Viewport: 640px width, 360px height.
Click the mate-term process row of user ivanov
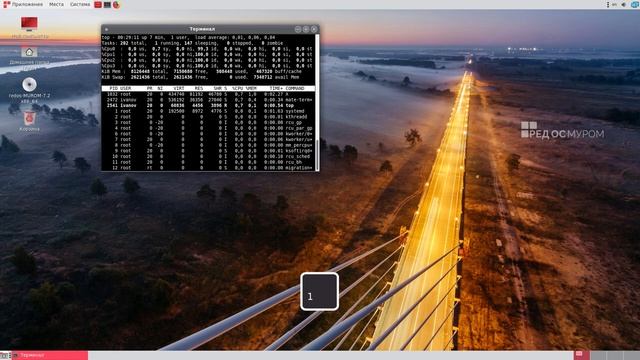[208, 100]
